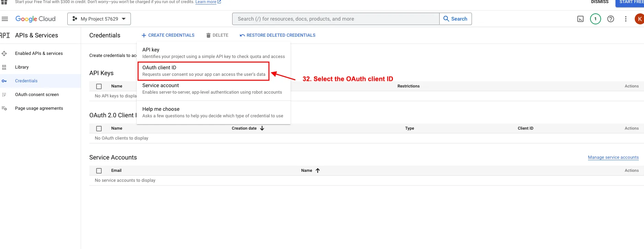
Task: Click the Service Accounts Name up arrow
Action: tap(318, 170)
